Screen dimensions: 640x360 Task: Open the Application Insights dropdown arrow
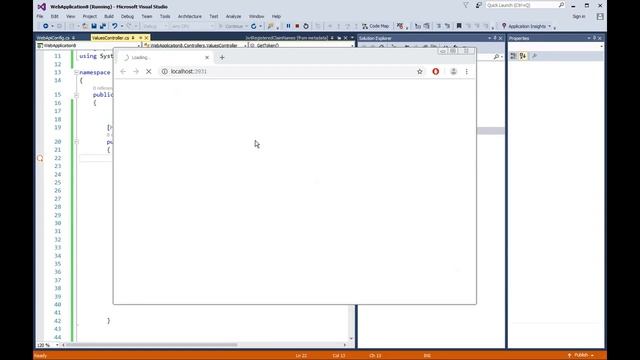click(549, 26)
